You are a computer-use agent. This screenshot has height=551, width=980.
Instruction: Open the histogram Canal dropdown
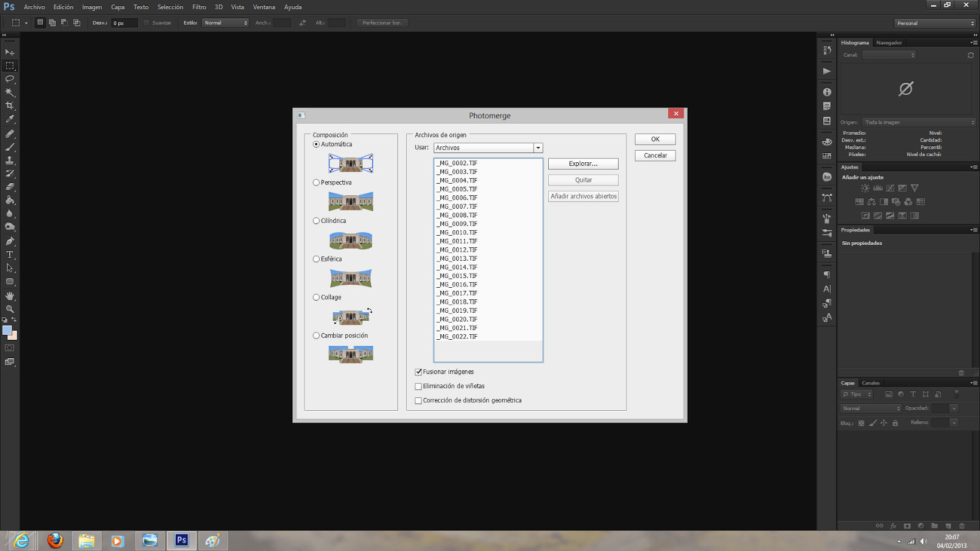tap(889, 55)
